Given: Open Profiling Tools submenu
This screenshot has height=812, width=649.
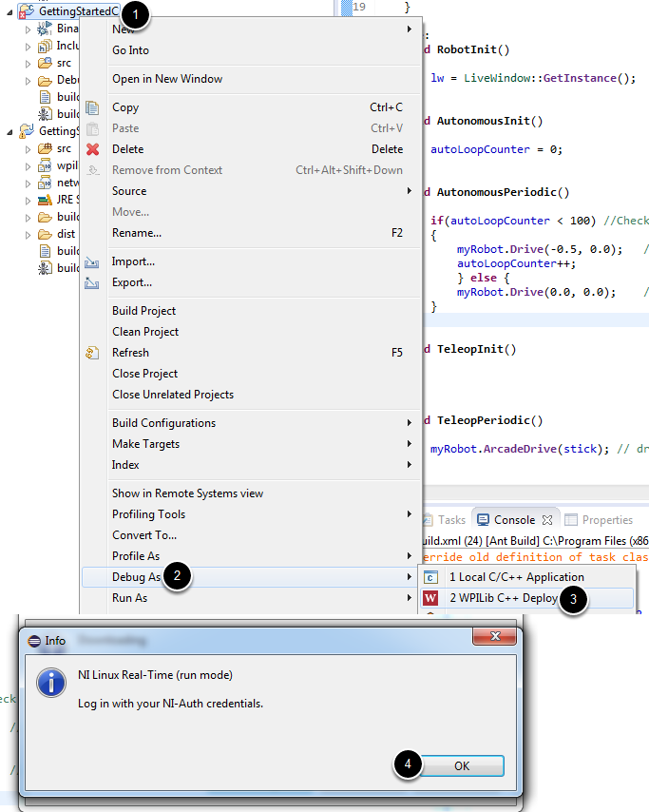Looking at the screenshot, I should [x=251, y=514].
